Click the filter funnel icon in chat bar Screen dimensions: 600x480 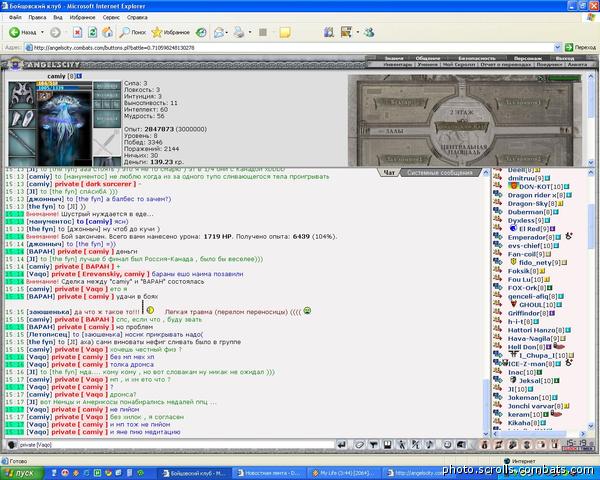click(x=373, y=445)
